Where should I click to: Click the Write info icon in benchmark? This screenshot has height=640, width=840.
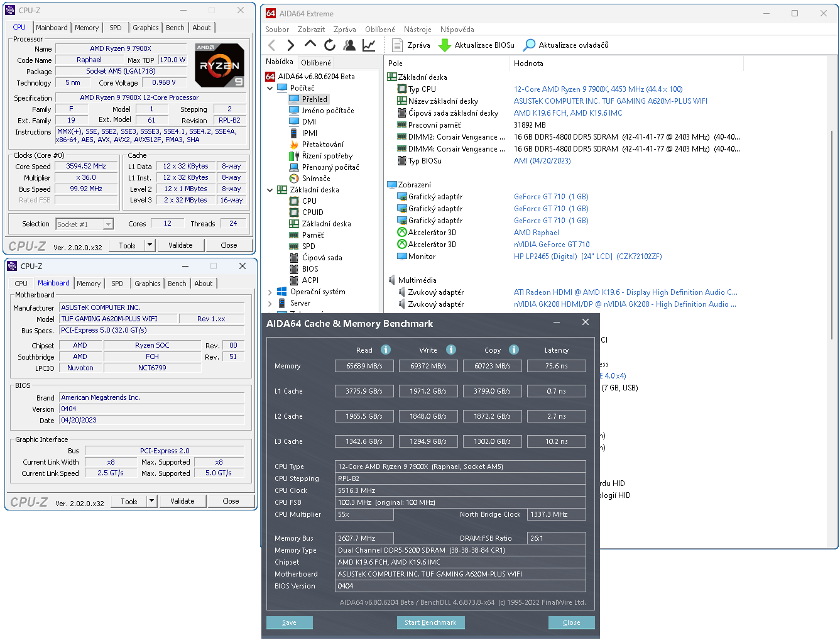(x=451, y=350)
